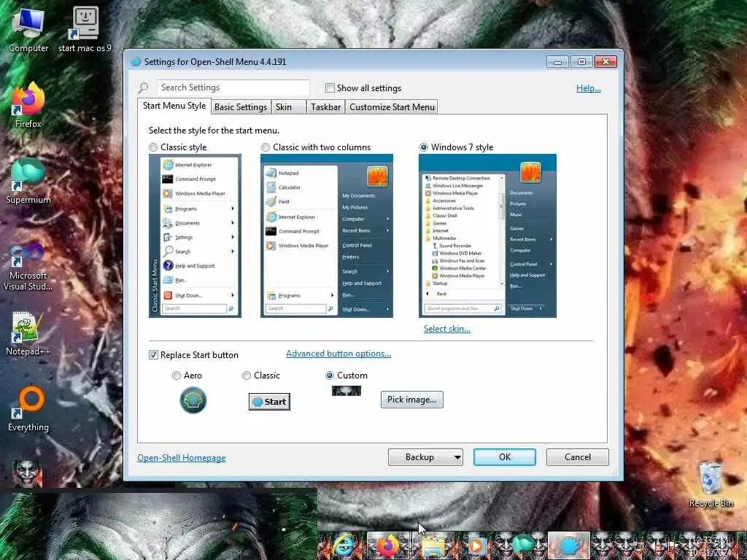Viewport: 747px width, 560px height.
Task: Select the Windows 7 style radio button
Action: tap(424, 147)
